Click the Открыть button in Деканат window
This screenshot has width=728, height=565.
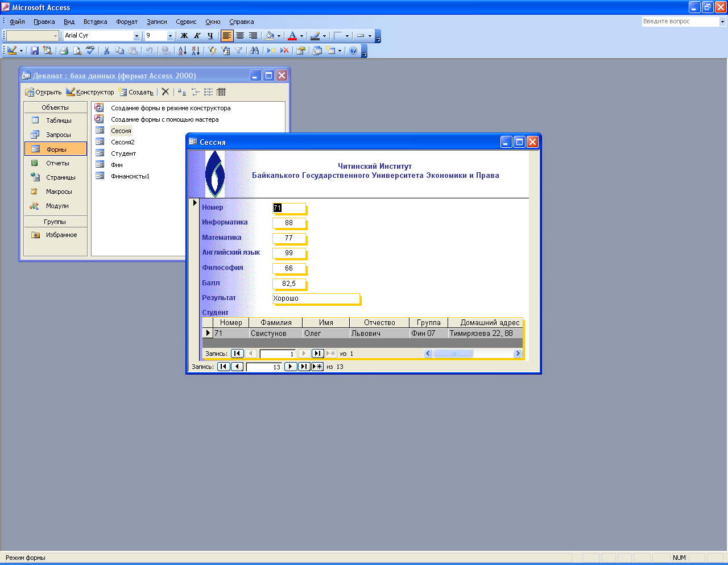pos(43,92)
